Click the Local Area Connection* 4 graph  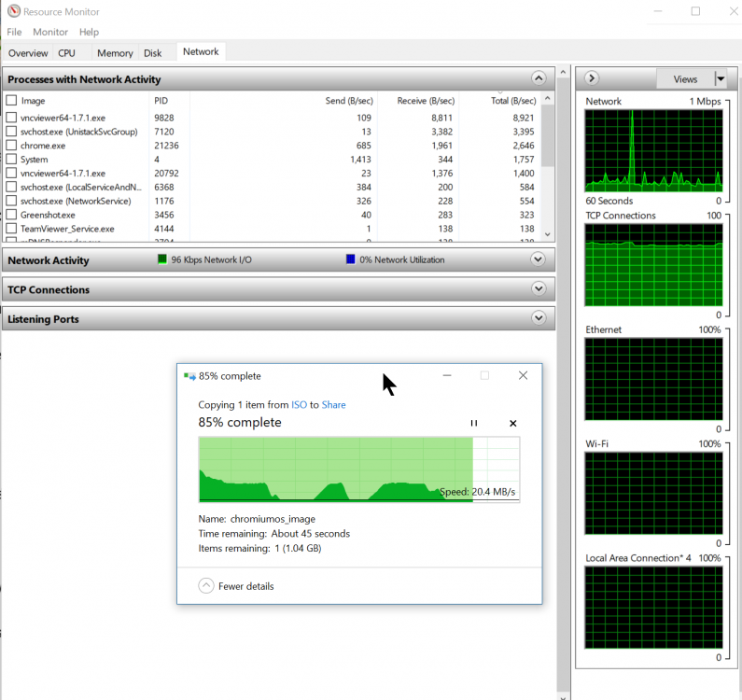point(653,608)
